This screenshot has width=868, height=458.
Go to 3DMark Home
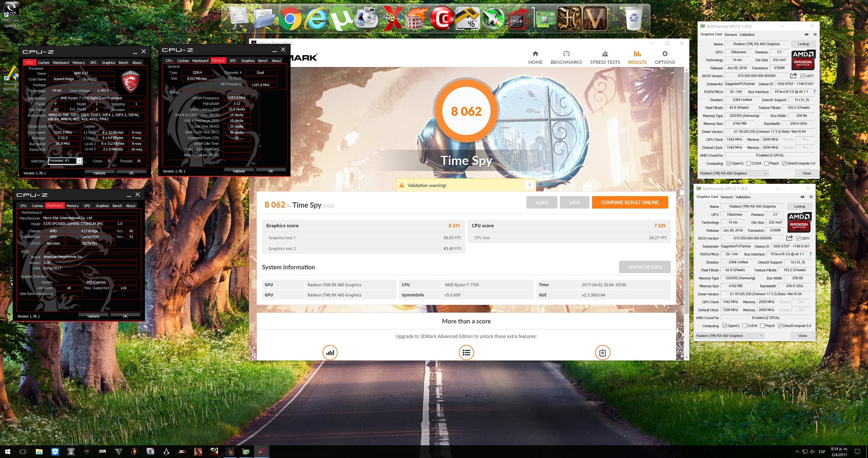click(535, 57)
